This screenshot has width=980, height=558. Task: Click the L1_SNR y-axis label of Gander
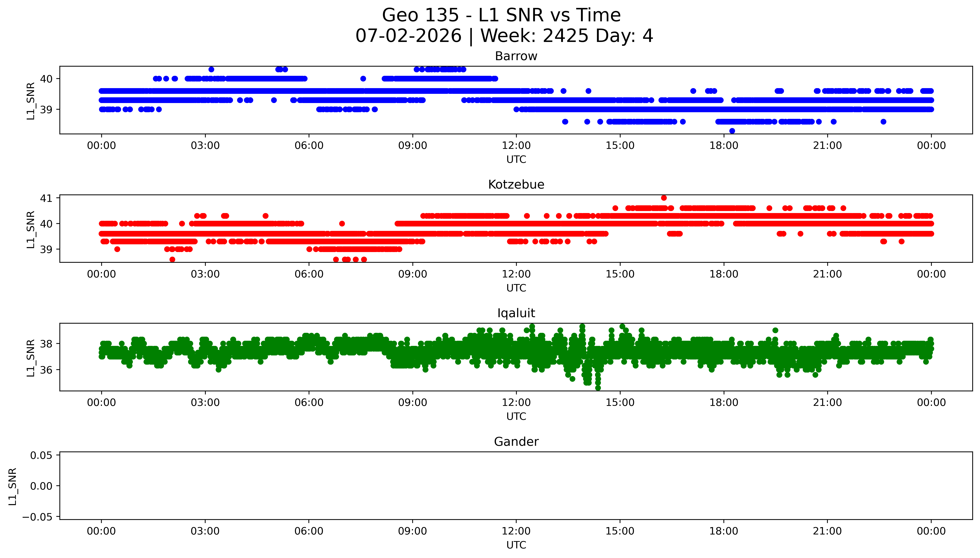[12, 486]
